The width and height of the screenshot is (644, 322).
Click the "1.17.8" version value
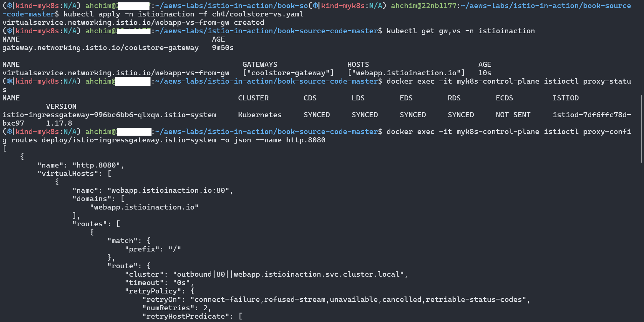click(x=59, y=123)
